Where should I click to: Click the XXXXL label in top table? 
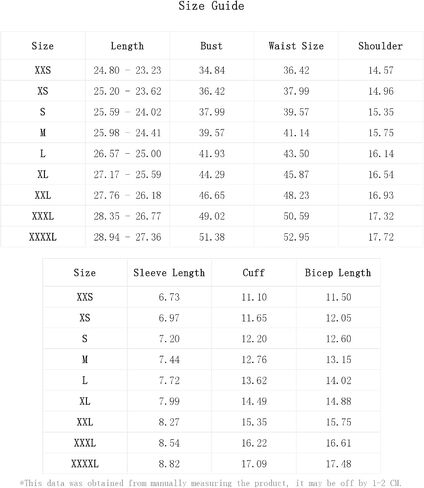coord(43,237)
